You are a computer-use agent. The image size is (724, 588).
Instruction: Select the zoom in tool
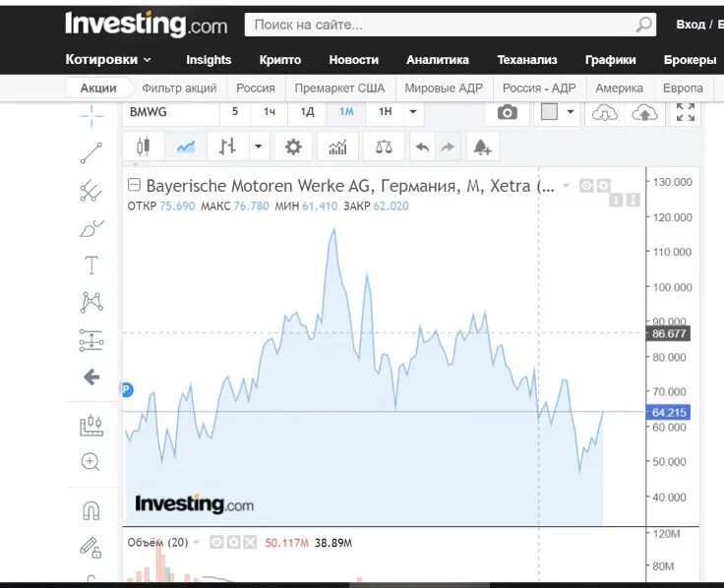click(90, 462)
